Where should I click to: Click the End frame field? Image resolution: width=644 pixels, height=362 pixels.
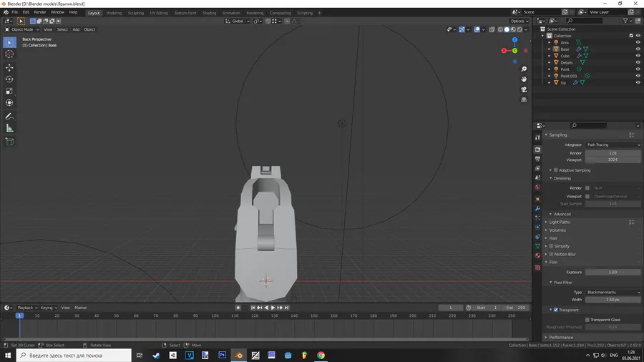(x=515, y=308)
